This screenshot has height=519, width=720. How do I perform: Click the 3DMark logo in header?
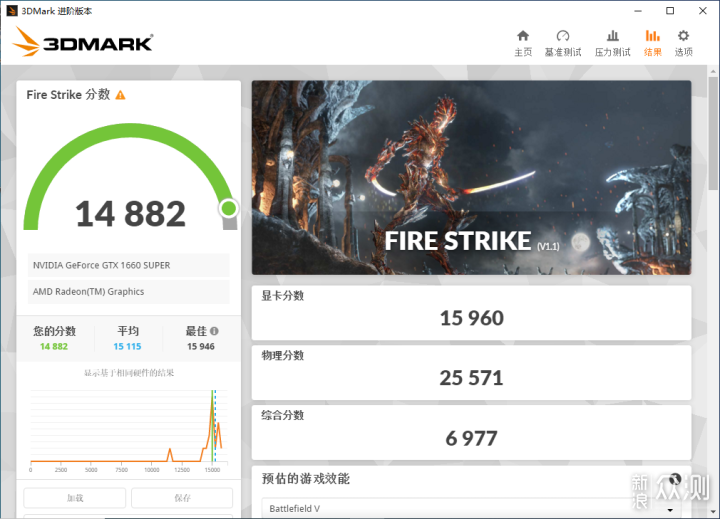83,42
